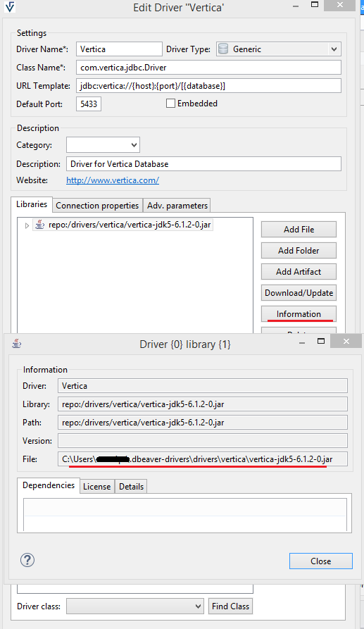This screenshot has width=364, height=629.
Task: Click the Driver Name input field
Action: coord(119,49)
